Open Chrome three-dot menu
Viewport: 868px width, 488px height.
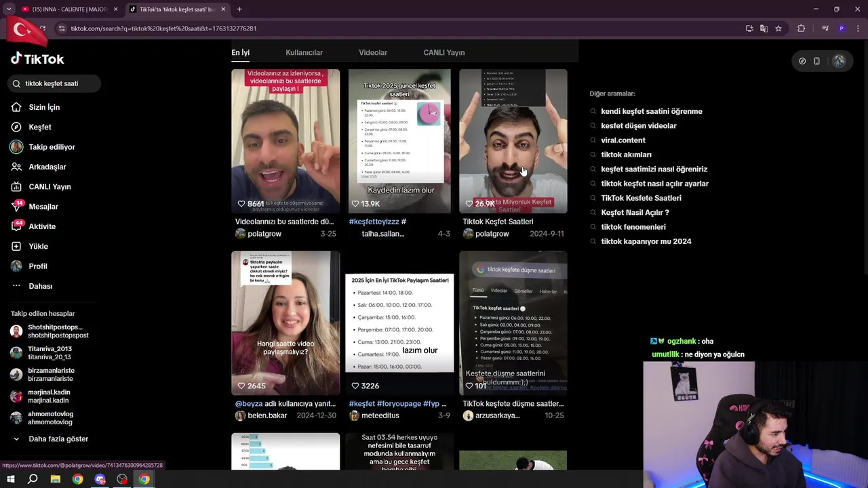(x=856, y=28)
